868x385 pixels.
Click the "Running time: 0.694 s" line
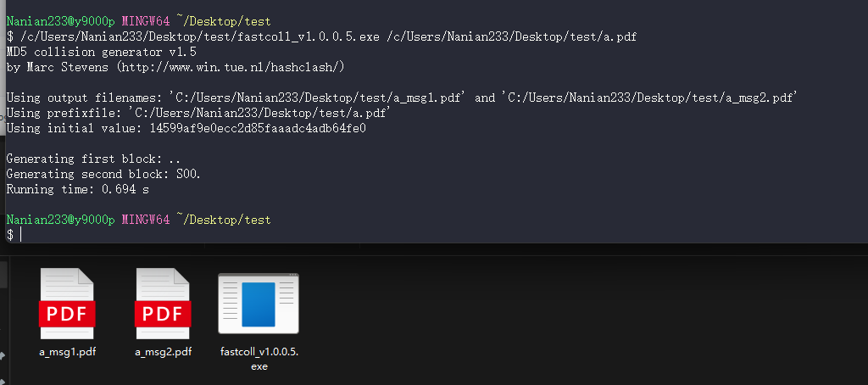pos(77,190)
